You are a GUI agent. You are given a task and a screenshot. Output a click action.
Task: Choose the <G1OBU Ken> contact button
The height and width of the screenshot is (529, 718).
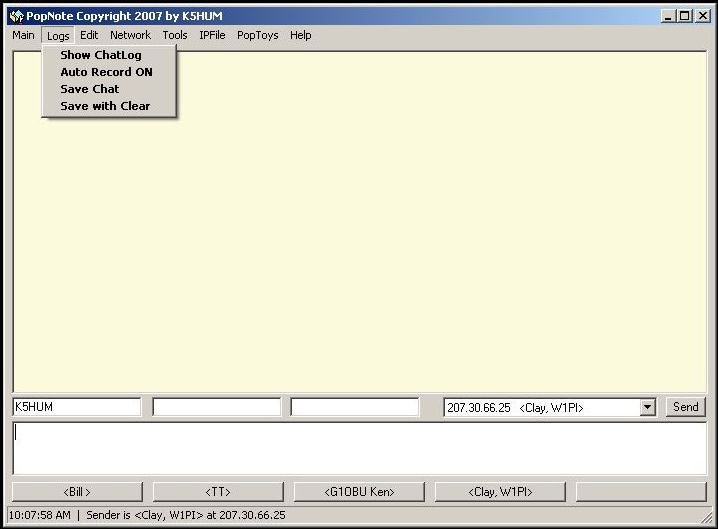359,491
